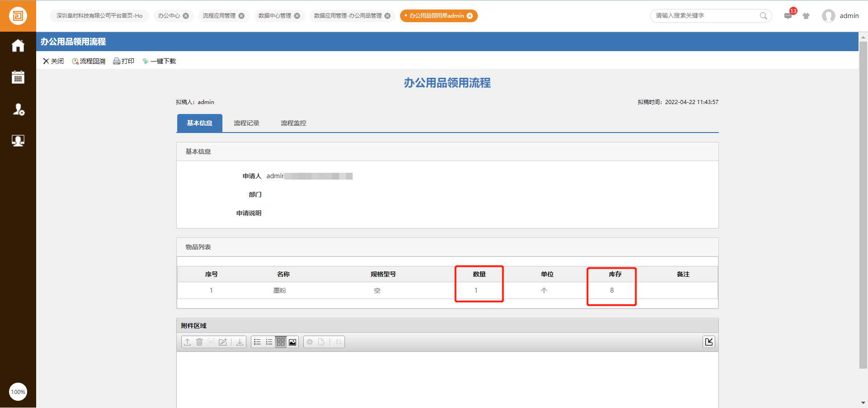Screen dimensions: 868x408
Task: Click the orange platform logo icon
Action: tap(18, 16)
